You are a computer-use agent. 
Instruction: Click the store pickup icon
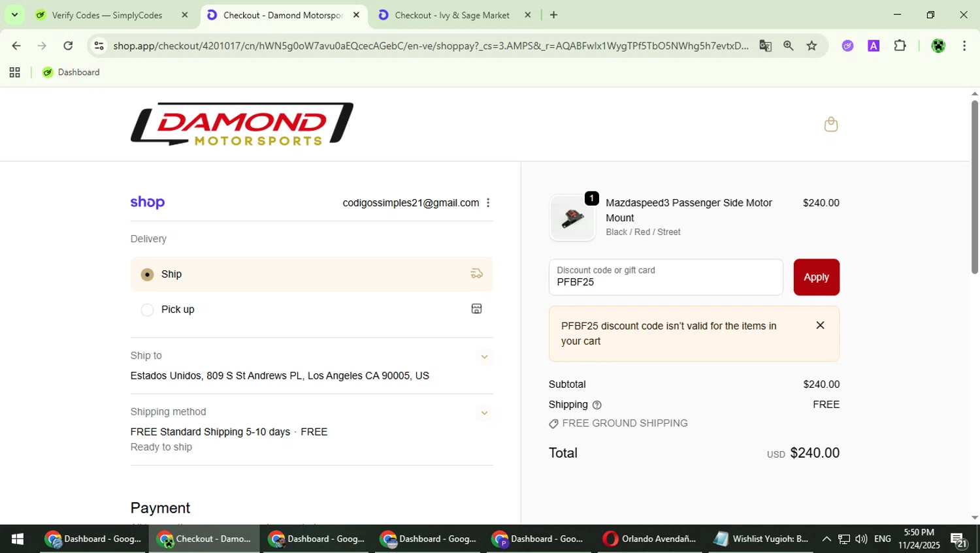(x=477, y=309)
